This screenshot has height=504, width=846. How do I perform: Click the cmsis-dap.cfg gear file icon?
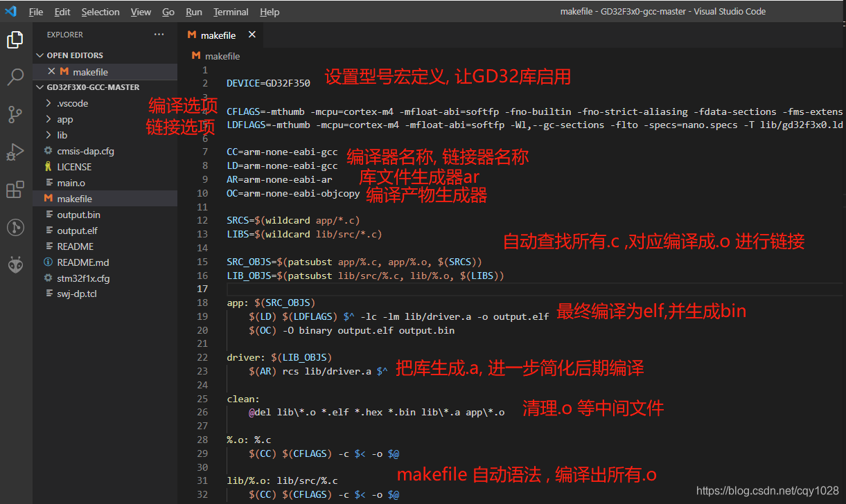point(48,151)
